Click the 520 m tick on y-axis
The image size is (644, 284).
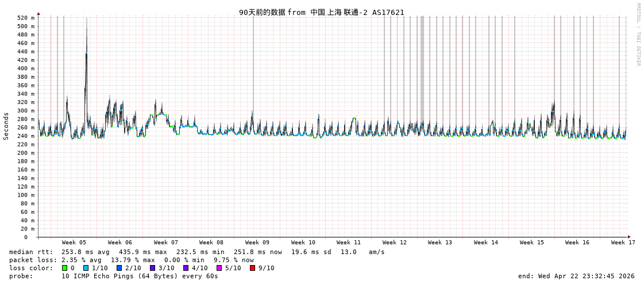pos(25,18)
